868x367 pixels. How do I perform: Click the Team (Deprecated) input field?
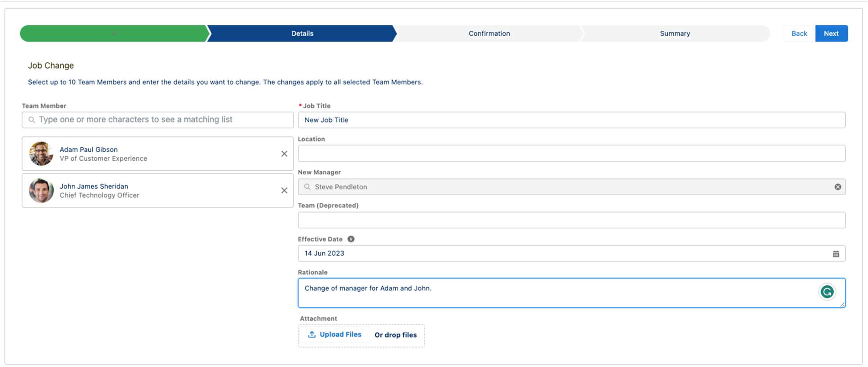click(571, 220)
